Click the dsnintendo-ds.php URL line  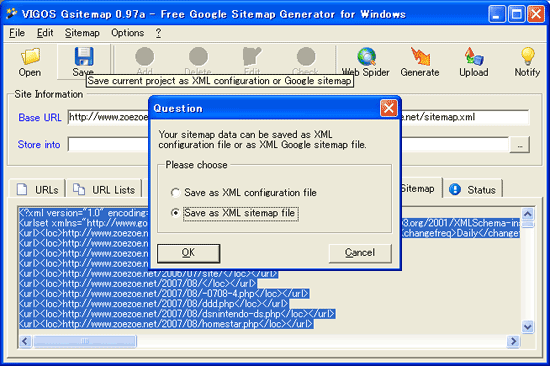[177, 314]
